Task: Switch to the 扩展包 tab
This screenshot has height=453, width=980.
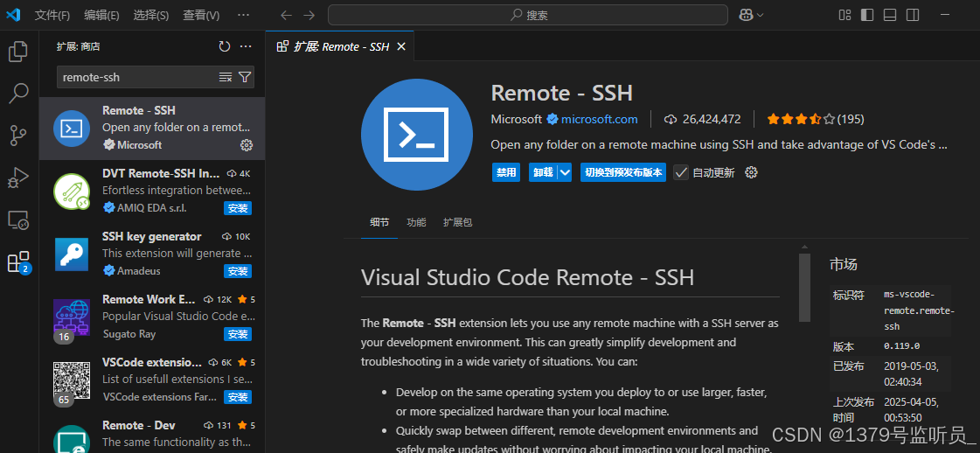Action: coord(458,222)
